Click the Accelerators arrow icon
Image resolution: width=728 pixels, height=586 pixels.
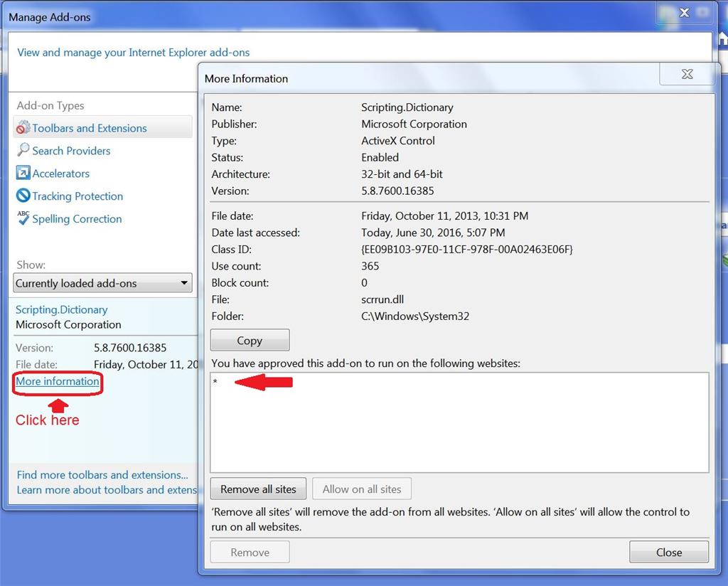pyautogui.click(x=23, y=173)
